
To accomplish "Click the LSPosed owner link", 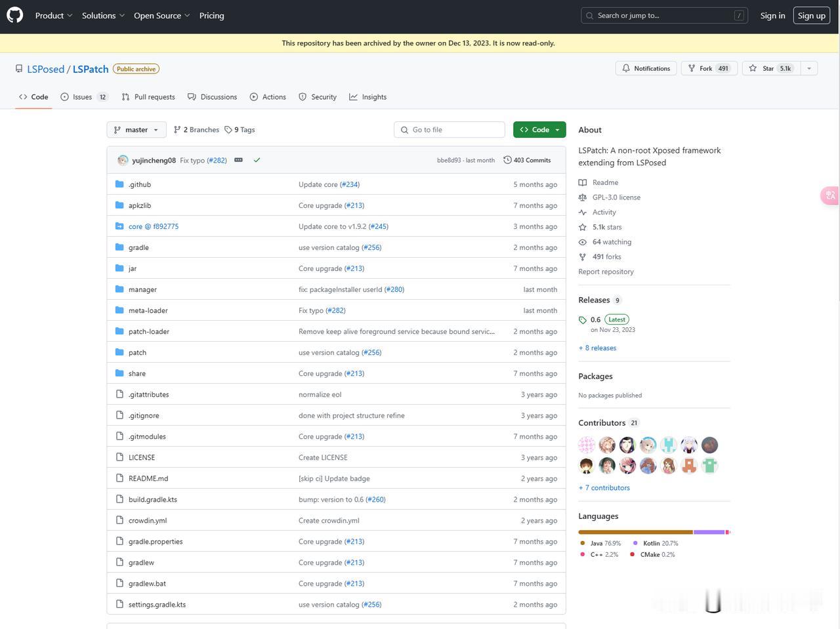I will 46,69.
